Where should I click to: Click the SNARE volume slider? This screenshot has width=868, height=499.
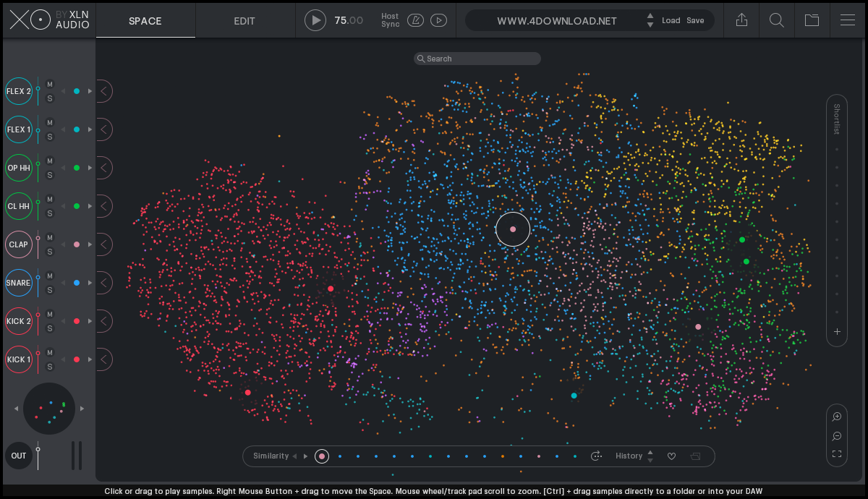tap(38, 283)
